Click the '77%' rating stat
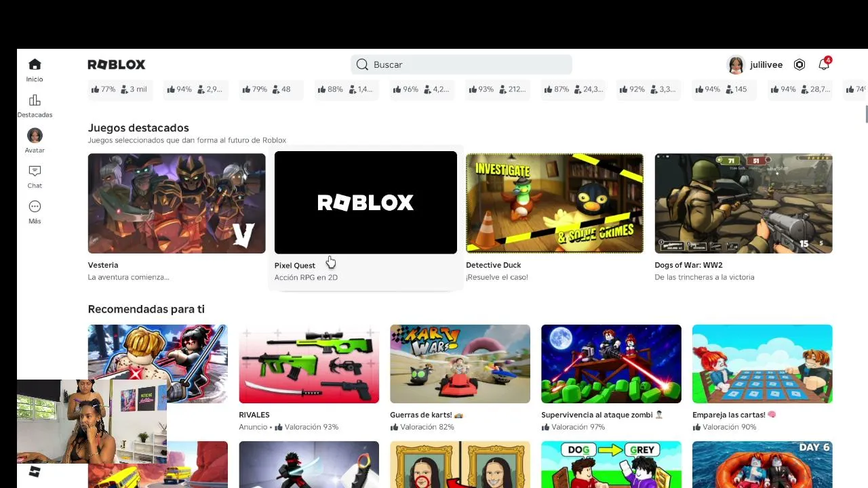868x488 pixels. pos(103,89)
